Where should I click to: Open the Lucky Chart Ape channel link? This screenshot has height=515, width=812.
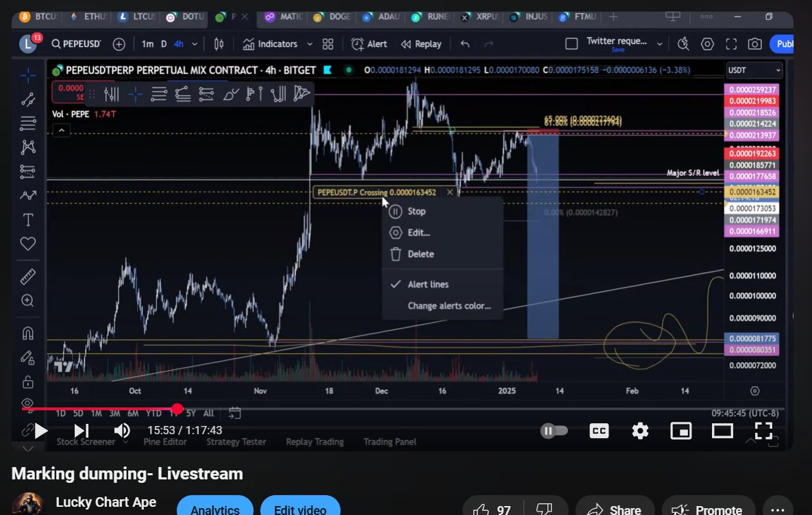tap(106, 502)
